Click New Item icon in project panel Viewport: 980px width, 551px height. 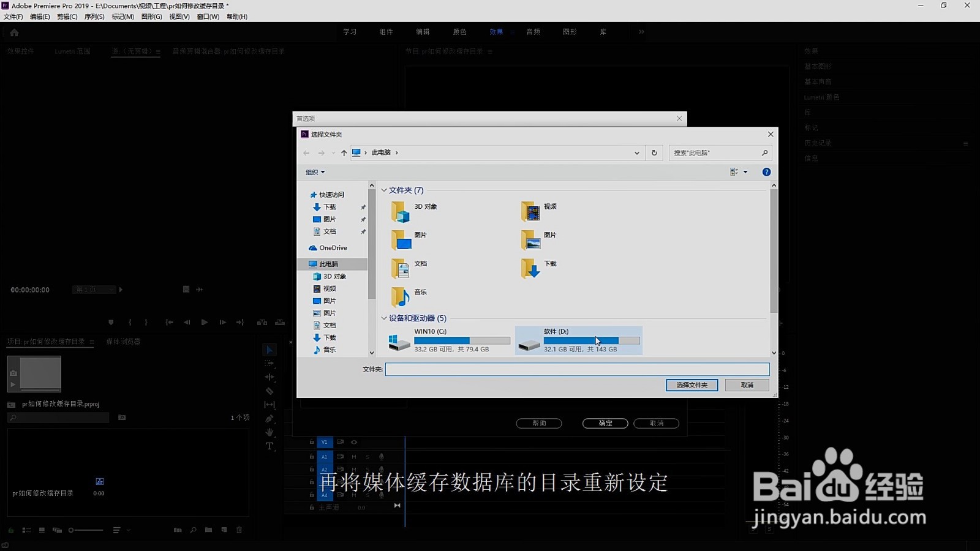pos(224,530)
